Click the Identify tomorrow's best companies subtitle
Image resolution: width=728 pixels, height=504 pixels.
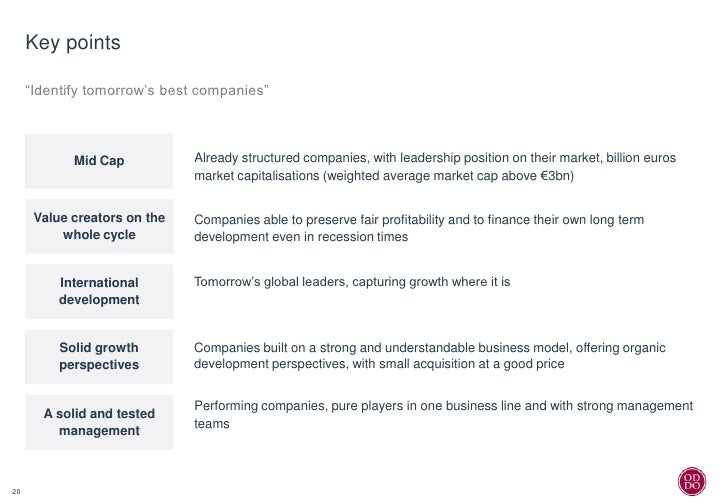[147, 90]
